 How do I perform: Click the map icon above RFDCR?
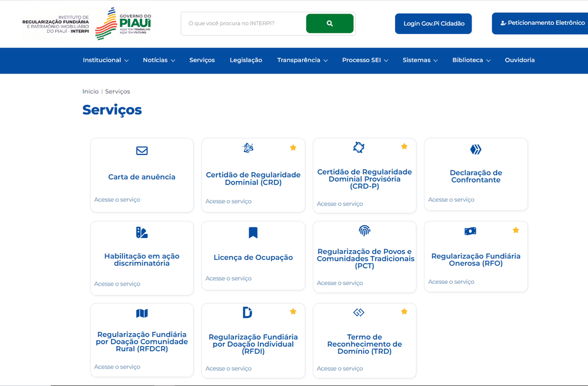(x=142, y=313)
